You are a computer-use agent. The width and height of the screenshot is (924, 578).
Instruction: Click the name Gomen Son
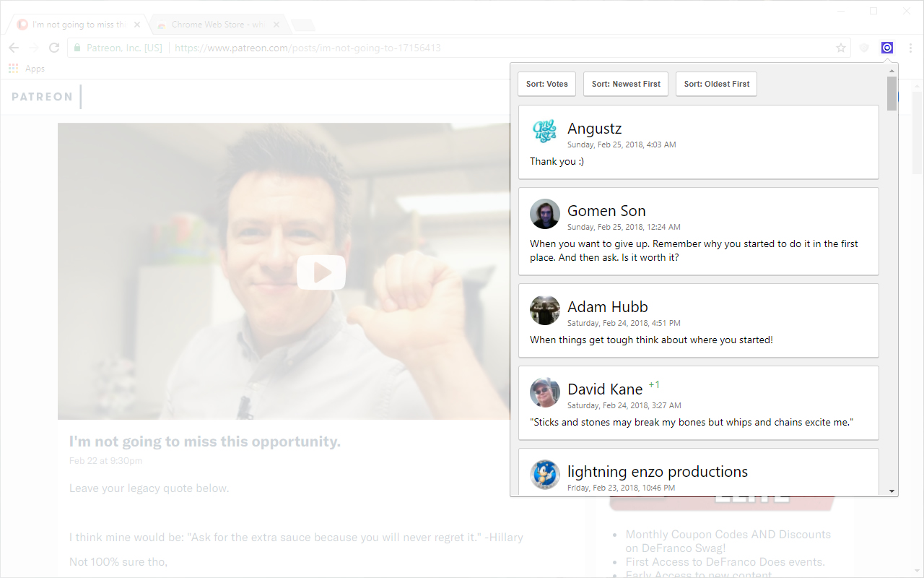[x=606, y=211]
